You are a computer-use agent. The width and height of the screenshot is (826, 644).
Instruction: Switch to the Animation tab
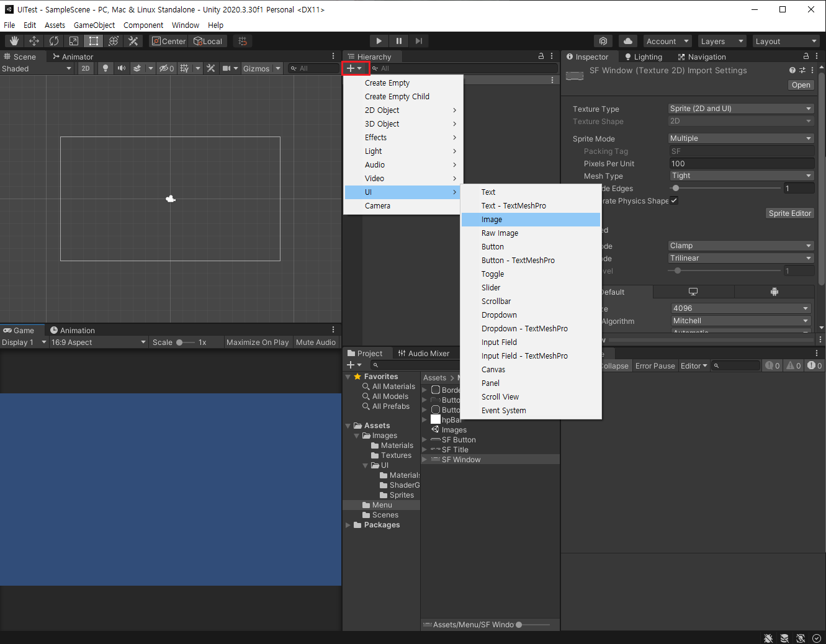pyautogui.click(x=73, y=330)
